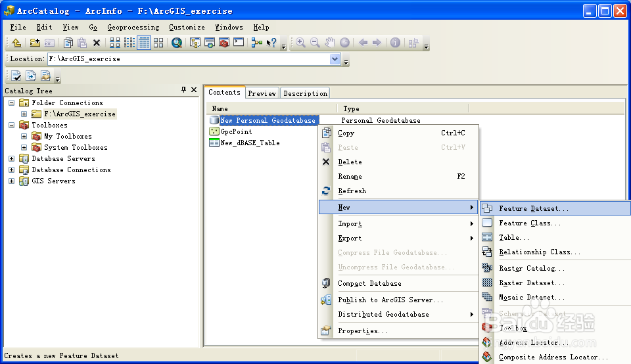The height and width of the screenshot is (364, 631).
Task: Open the Import submenu
Action: click(398, 223)
